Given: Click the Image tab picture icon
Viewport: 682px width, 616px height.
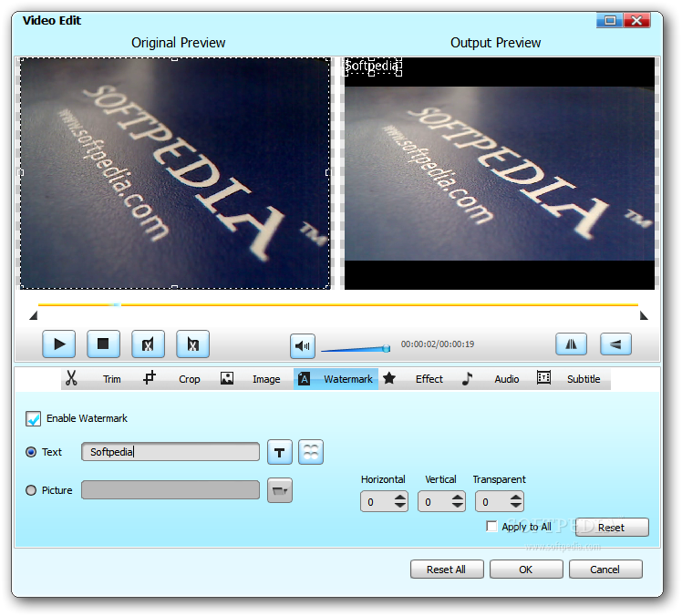Looking at the screenshot, I should coord(227,378).
